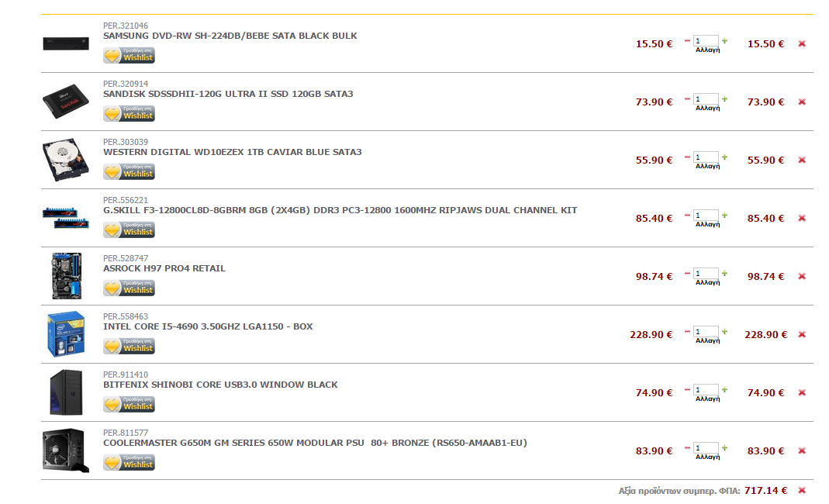This screenshot has width=829, height=504.
Task: Click Αλλαγή under Bitfenix Shinobi quantity
Action: [707, 399]
